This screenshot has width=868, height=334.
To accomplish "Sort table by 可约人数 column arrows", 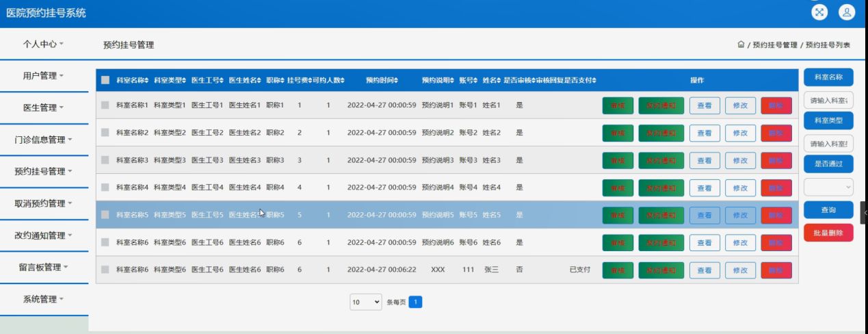I will [x=343, y=80].
